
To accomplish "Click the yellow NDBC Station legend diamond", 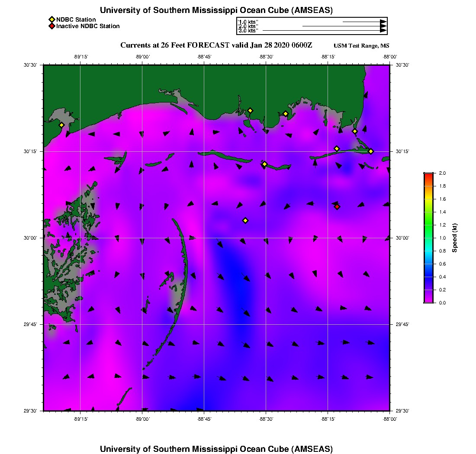I will [51, 19].
